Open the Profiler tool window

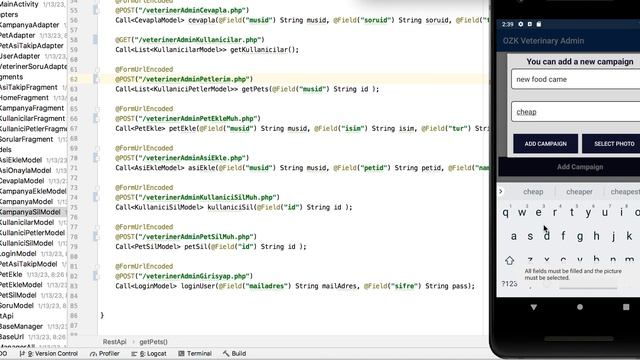pyautogui.click(x=105, y=353)
